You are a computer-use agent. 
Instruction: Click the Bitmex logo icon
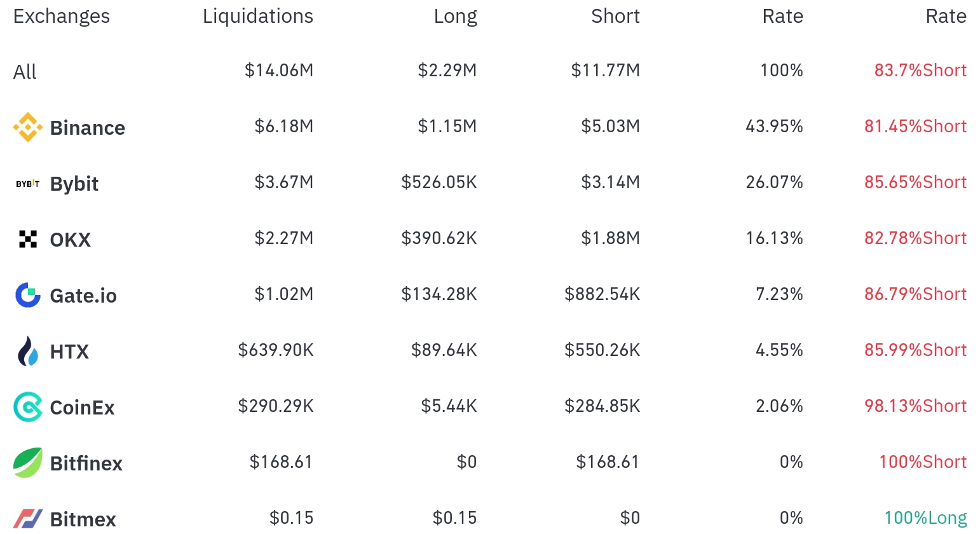point(28,519)
